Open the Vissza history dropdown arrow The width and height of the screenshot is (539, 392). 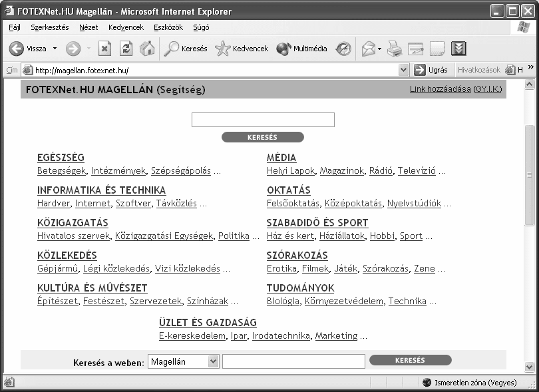point(55,49)
